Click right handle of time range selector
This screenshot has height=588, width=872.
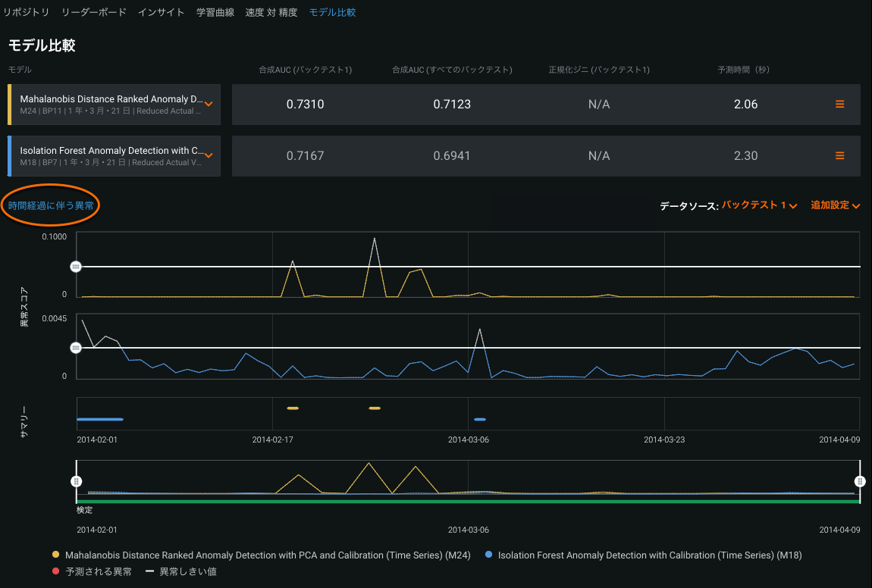[x=860, y=481]
